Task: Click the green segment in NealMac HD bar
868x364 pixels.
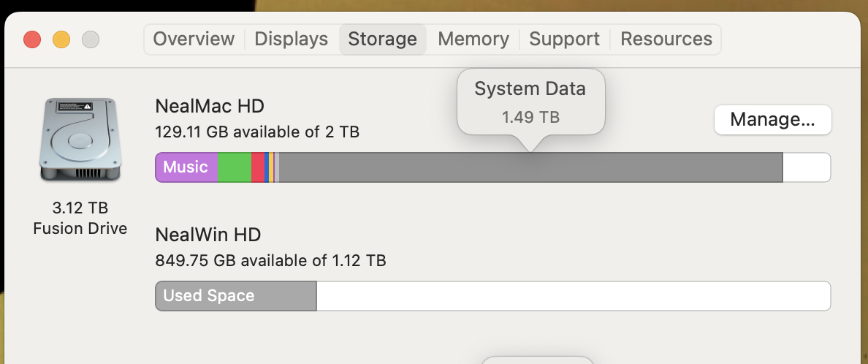Action: point(234,167)
